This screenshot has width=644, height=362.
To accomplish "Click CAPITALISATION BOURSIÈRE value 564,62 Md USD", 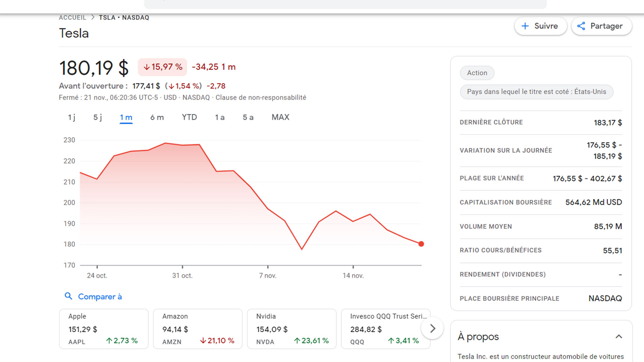I will [x=594, y=202].
